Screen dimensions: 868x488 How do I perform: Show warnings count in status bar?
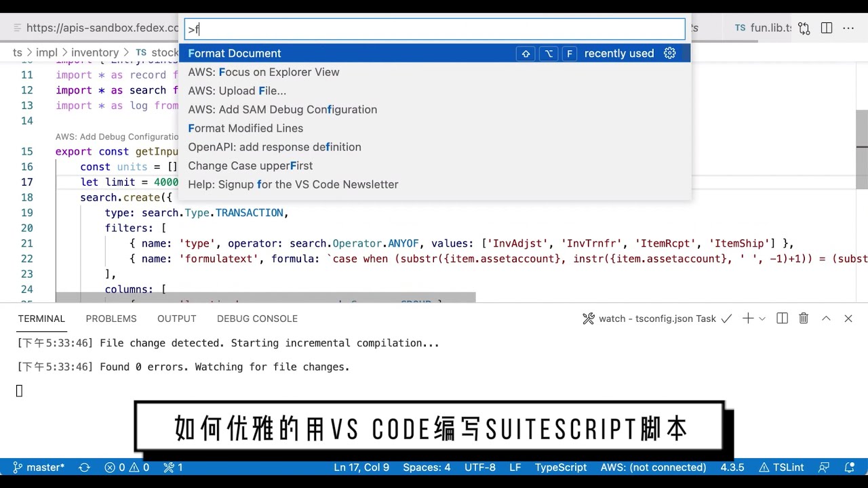(x=138, y=467)
